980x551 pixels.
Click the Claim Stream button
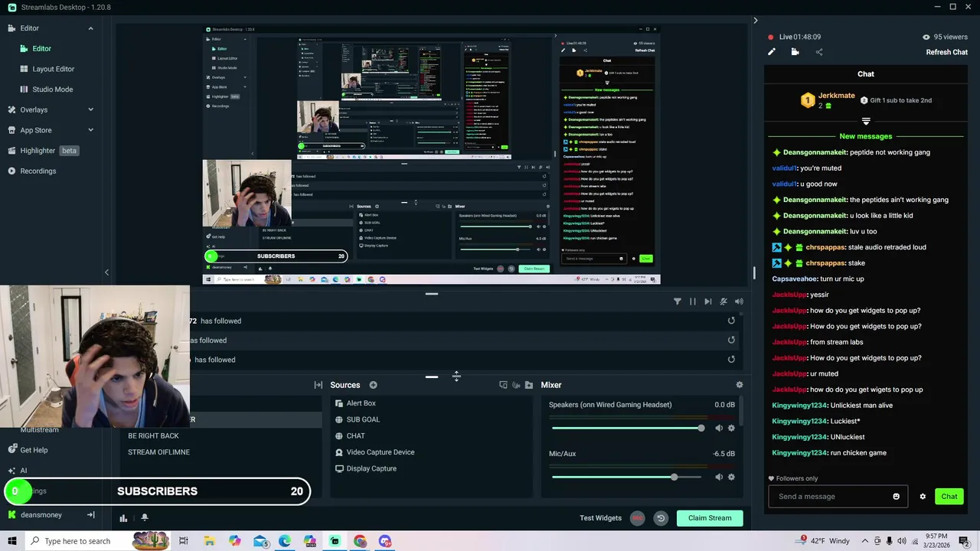click(x=710, y=518)
